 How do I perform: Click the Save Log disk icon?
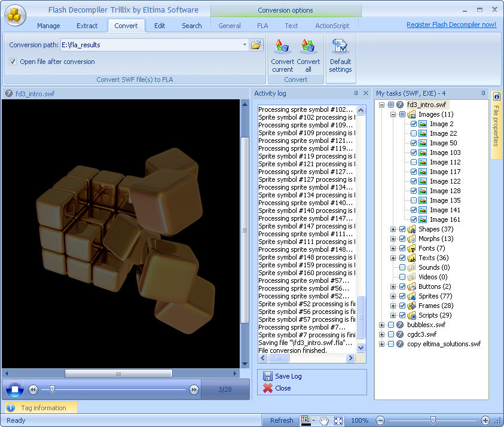coord(267,376)
